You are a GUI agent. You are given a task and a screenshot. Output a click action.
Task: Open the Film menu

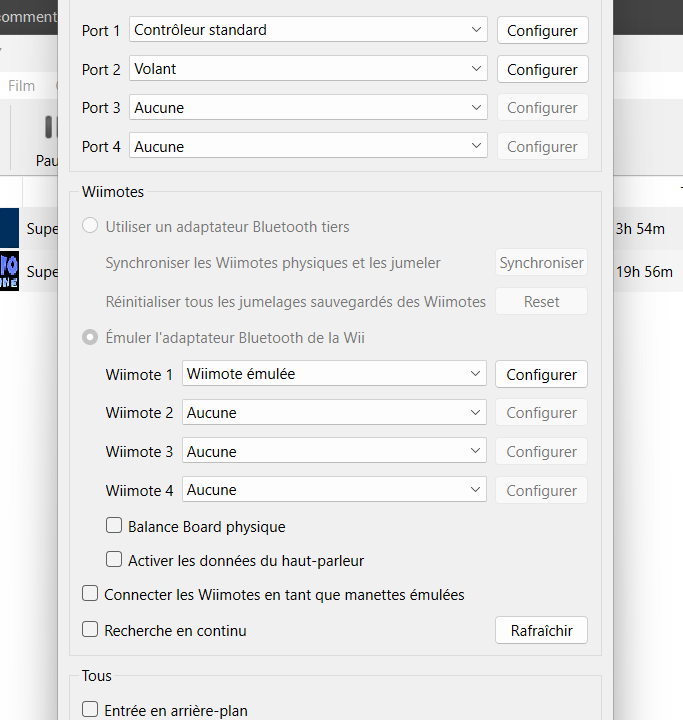22,86
